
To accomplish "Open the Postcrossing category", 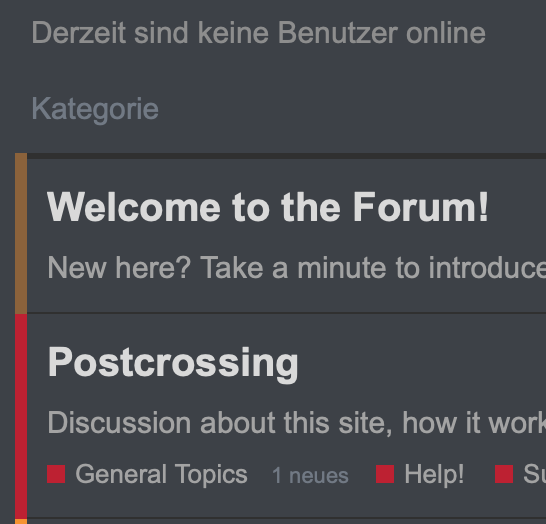I will coord(173,363).
